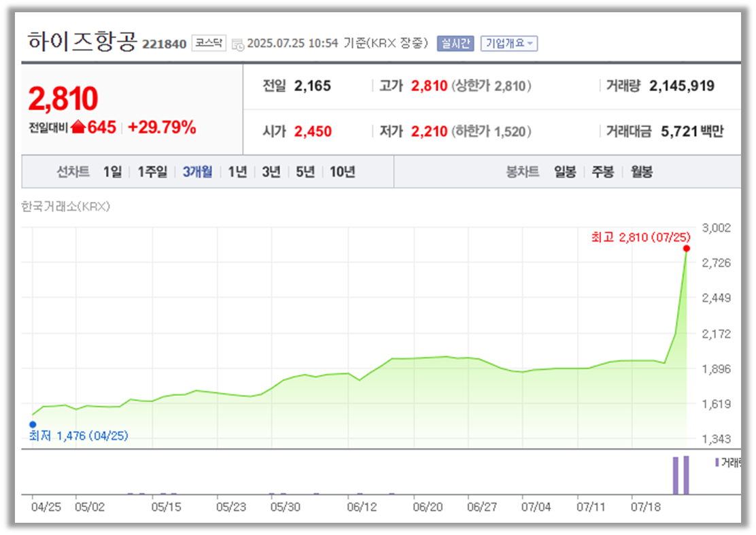Switch chart to 3년 range
Viewport: 756px width, 535px height.
coord(271,171)
